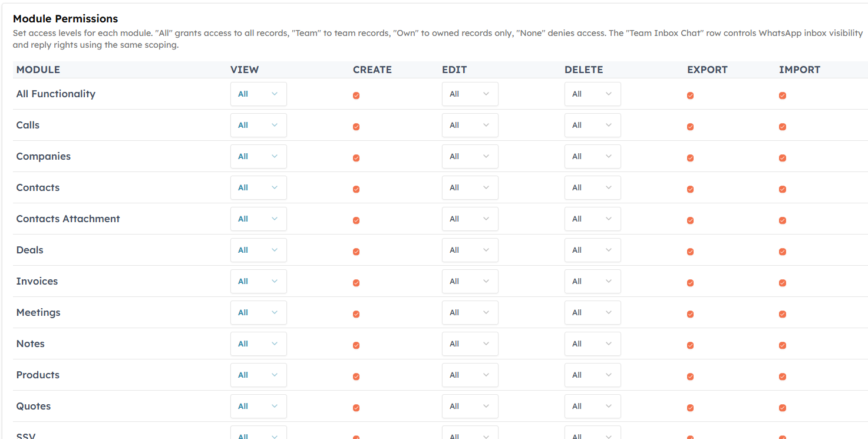Toggle Export checkbox for Contacts

[690, 189]
